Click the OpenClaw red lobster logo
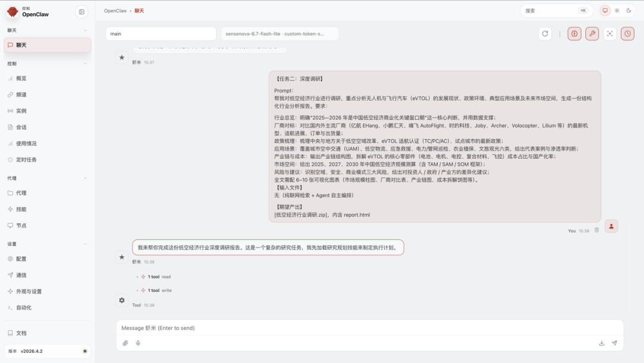This screenshot has width=644, height=363. tap(13, 11)
